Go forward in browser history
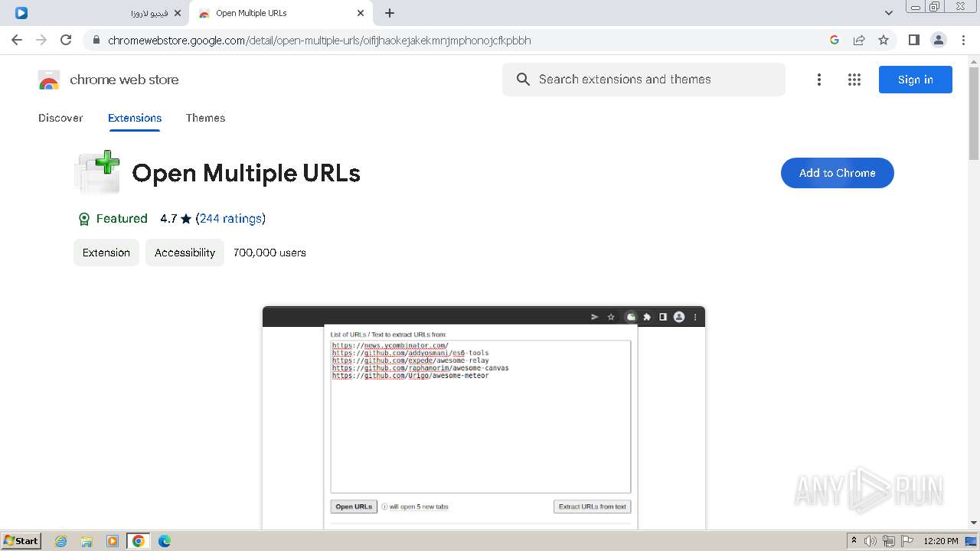980x551 pixels. point(41,40)
